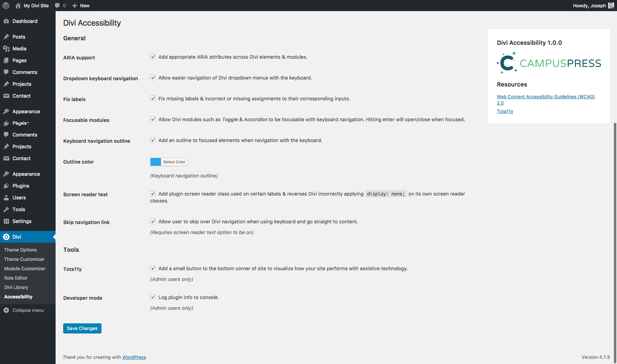This screenshot has width=617, height=364.
Task: Uncheck the ARIA support checkbox
Action: click(153, 57)
